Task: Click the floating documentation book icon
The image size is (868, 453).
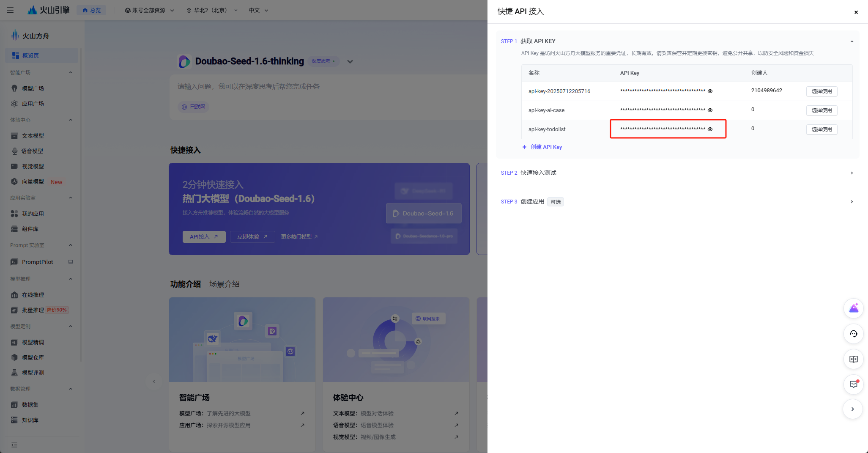Action: (x=854, y=359)
